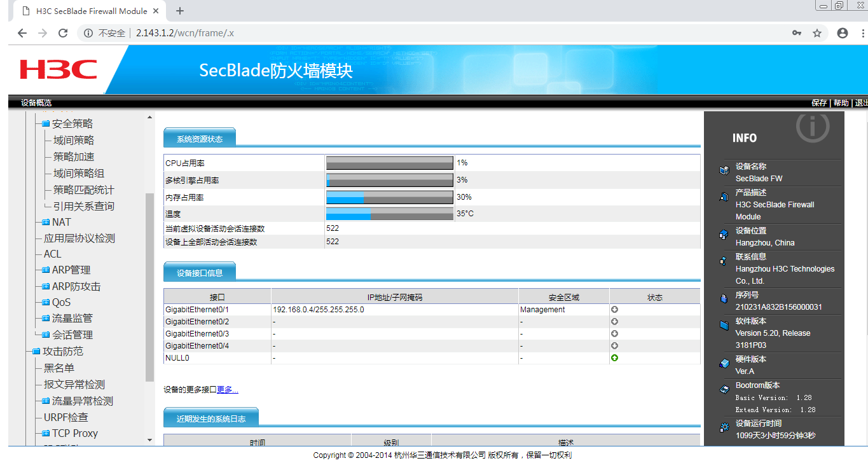The width and height of the screenshot is (868, 463).
Task: Expand the ARP管理 tree node
Action: (46, 270)
